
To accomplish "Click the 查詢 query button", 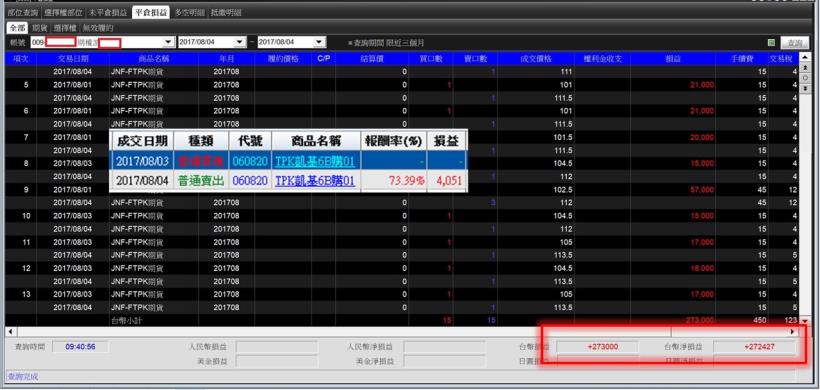I will pyautogui.click(x=794, y=43).
